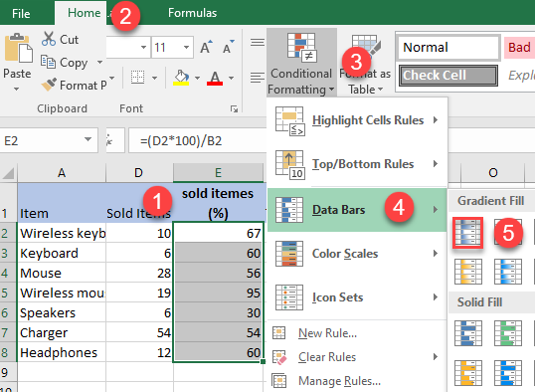Click the Headphones cell
The width and height of the screenshot is (535, 392).
[x=62, y=352]
